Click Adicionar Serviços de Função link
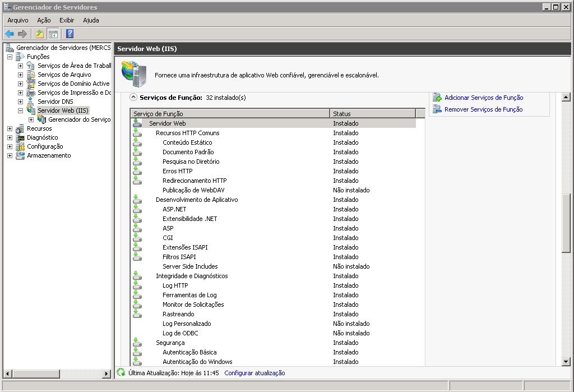Viewport: 574px width, 392px height. (483, 98)
